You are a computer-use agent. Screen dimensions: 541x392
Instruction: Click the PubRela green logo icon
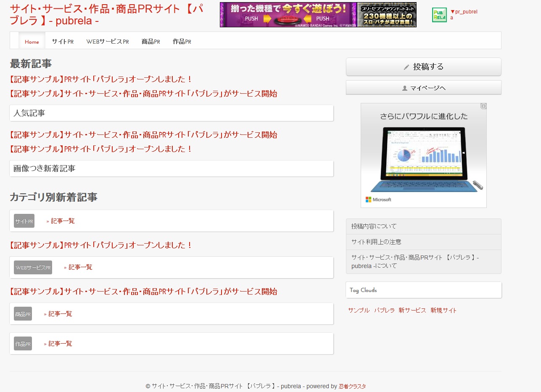(x=439, y=15)
